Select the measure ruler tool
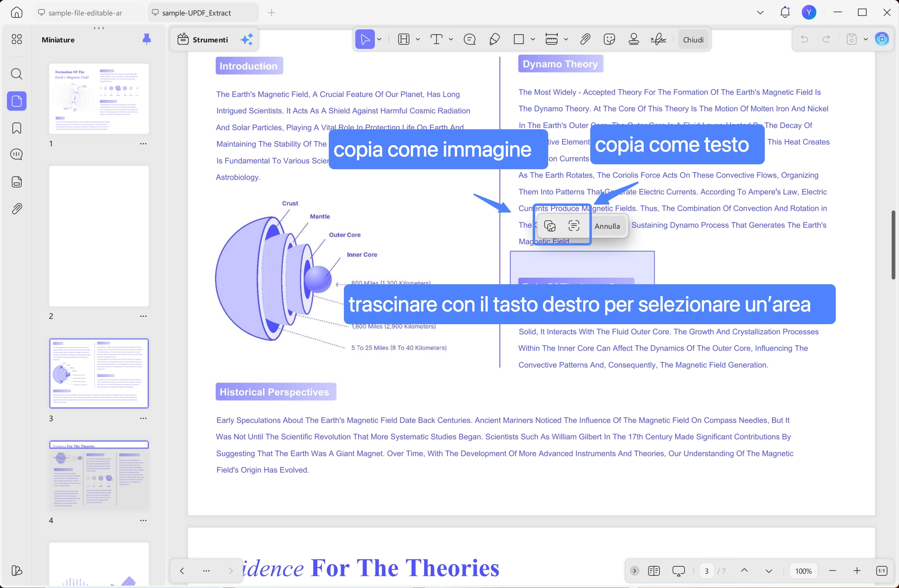The image size is (899, 588). (551, 39)
